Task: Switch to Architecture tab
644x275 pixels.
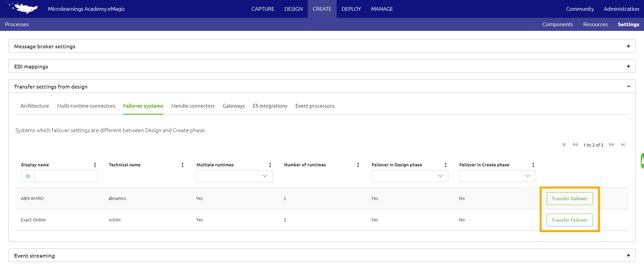Action: point(35,106)
